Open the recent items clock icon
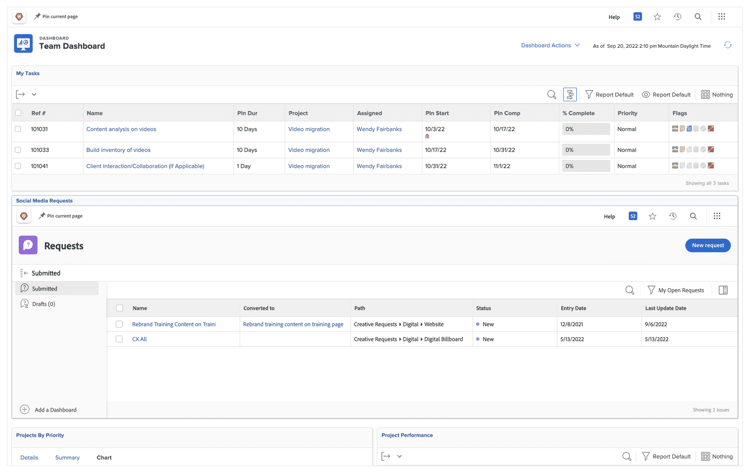The height and width of the screenshot is (473, 750). (677, 17)
